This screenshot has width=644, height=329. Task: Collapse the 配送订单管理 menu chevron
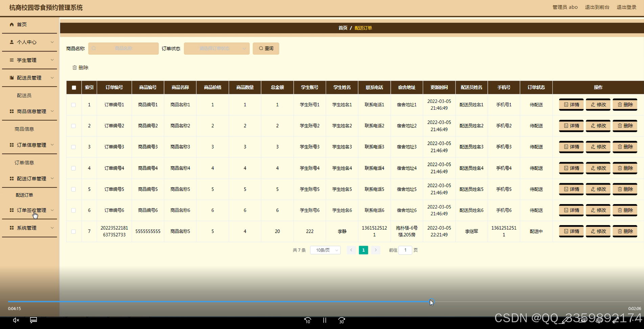pos(52,178)
